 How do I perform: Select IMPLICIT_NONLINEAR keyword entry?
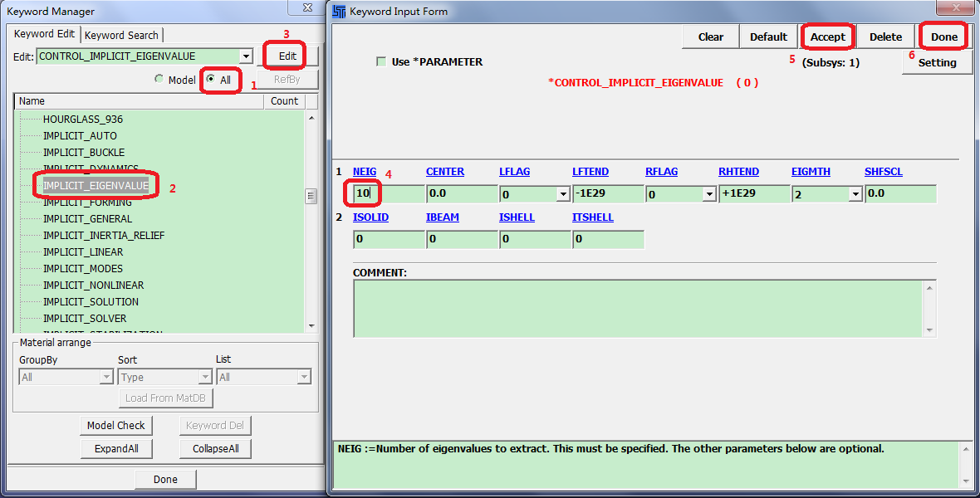click(93, 285)
